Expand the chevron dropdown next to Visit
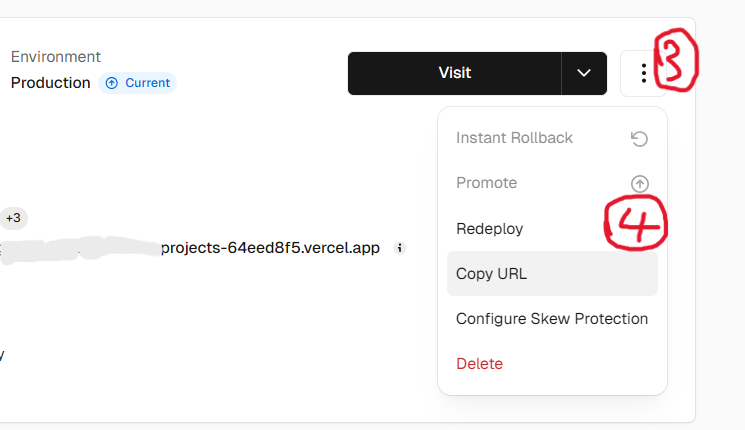This screenshot has height=430, width=745. point(584,73)
